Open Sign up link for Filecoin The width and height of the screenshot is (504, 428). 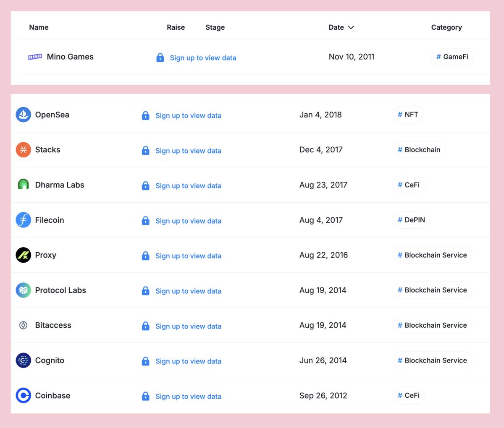pos(188,221)
